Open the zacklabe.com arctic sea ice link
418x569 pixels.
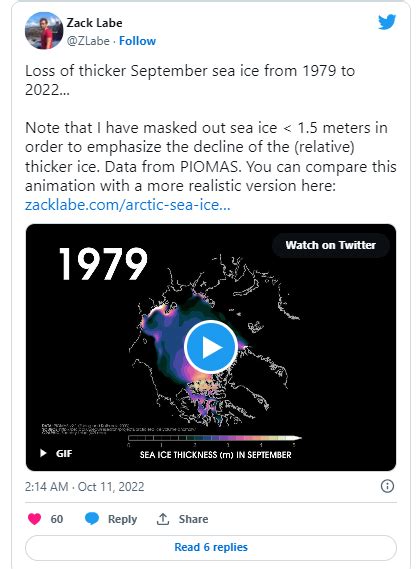tap(127, 205)
